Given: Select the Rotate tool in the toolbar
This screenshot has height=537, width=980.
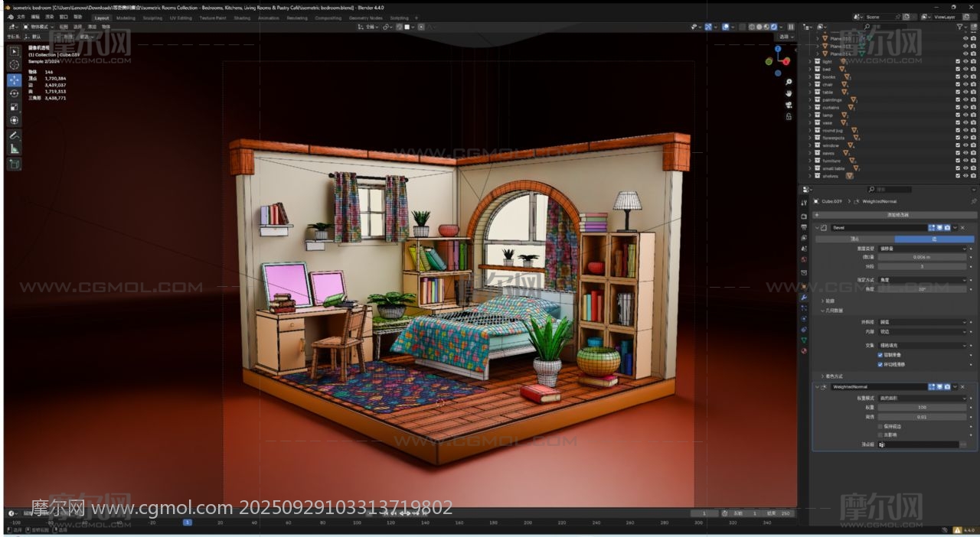Looking at the screenshot, I should click(x=14, y=93).
